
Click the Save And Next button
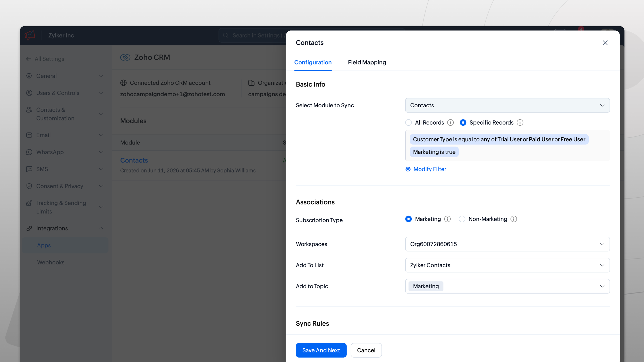tap(321, 350)
